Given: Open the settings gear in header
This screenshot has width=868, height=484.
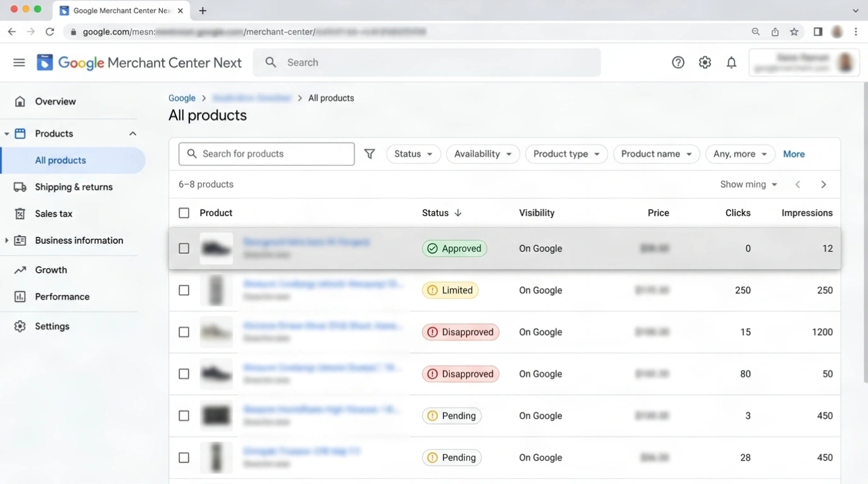Looking at the screenshot, I should click(x=705, y=62).
